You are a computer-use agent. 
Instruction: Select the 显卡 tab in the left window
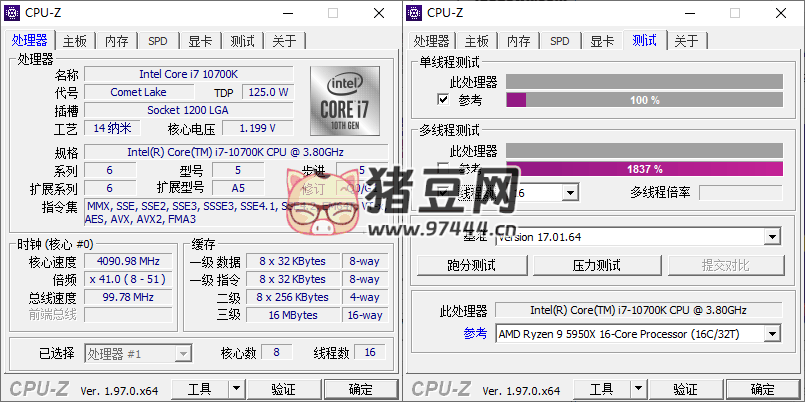pos(200,41)
